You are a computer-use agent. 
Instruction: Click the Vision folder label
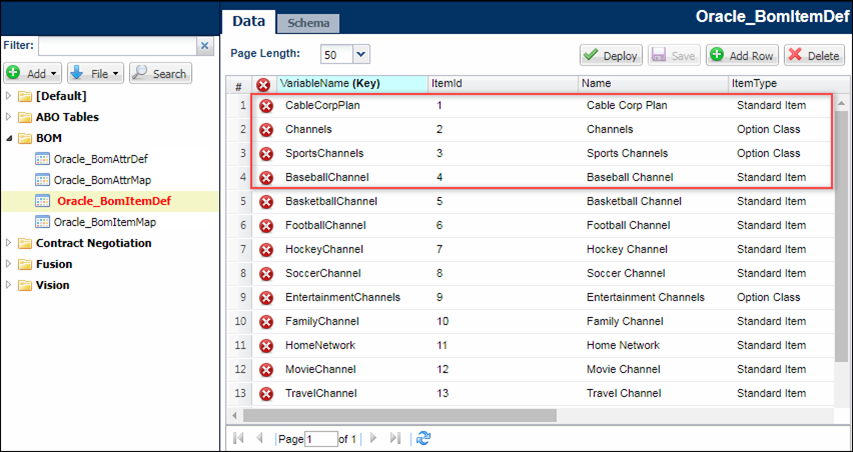pos(52,285)
